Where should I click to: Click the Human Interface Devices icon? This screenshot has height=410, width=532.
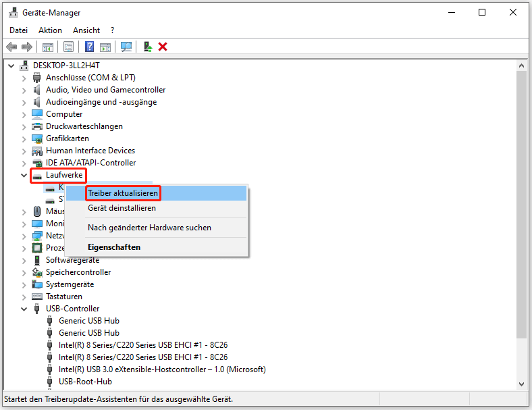[x=37, y=151]
